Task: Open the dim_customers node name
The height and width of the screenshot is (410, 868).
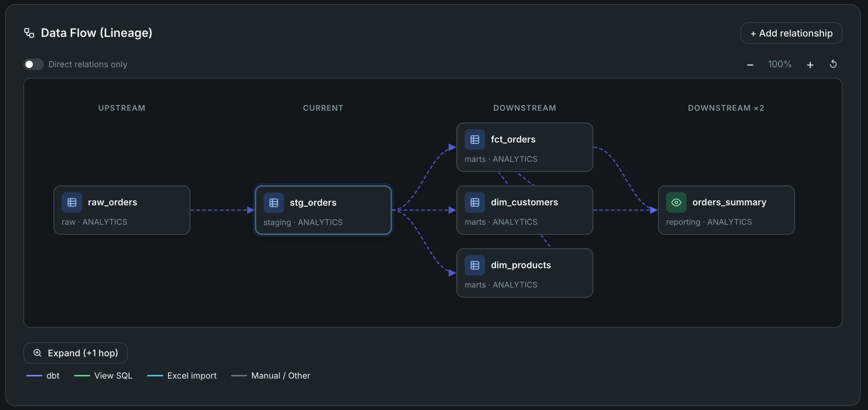Action: point(525,202)
